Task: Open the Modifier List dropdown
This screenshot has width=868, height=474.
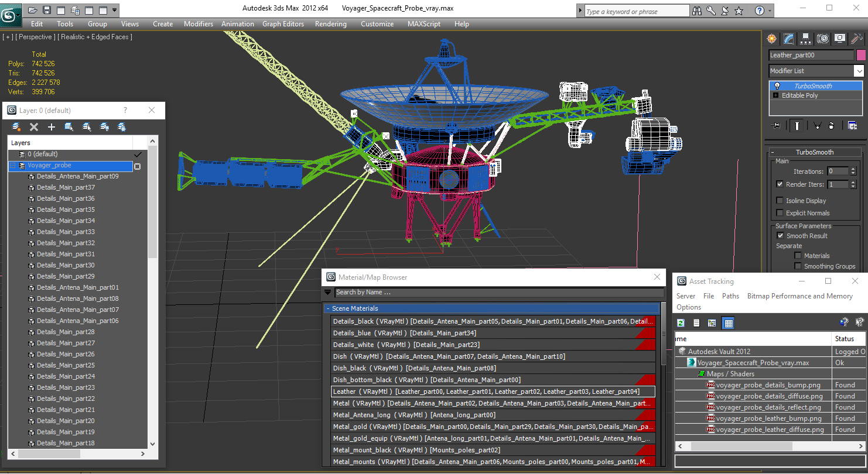Action: (x=859, y=71)
